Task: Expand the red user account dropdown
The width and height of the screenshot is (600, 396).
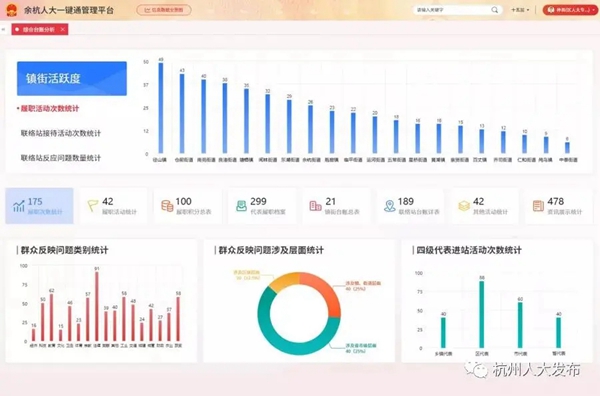Action: click(x=570, y=10)
